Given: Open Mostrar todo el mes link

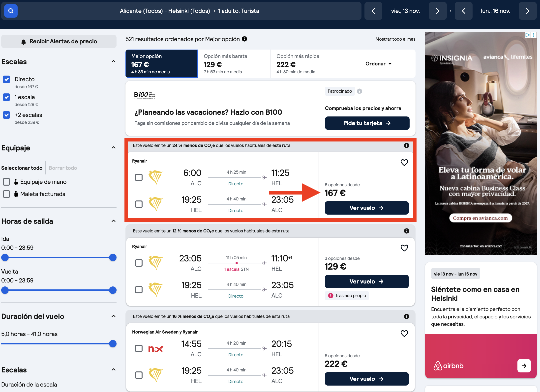Looking at the screenshot, I should [395, 39].
